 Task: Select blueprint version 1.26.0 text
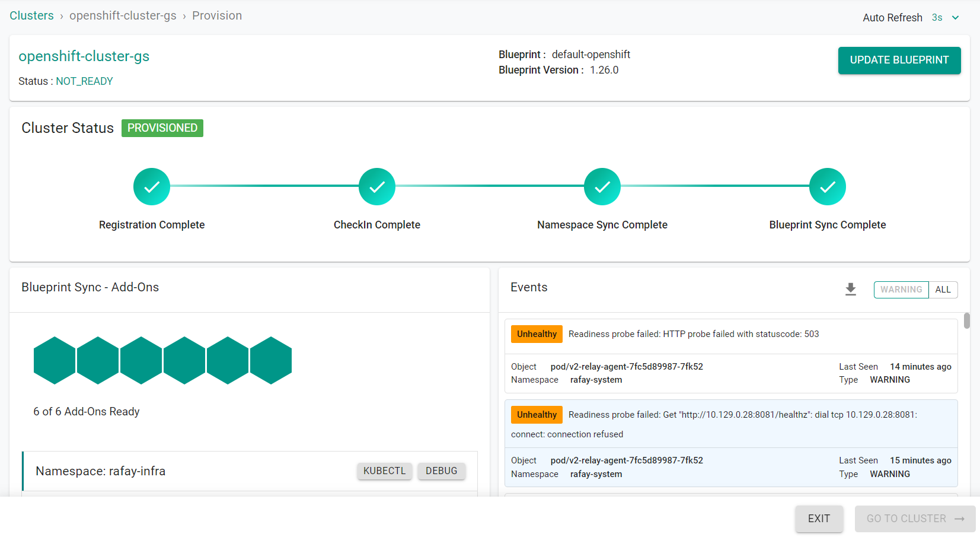click(604, 70)
